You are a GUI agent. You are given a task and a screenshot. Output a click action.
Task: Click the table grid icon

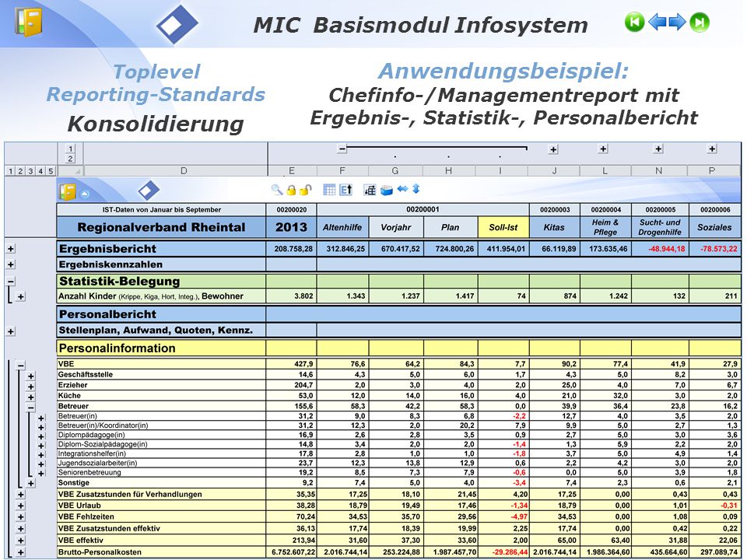point(329,190)
